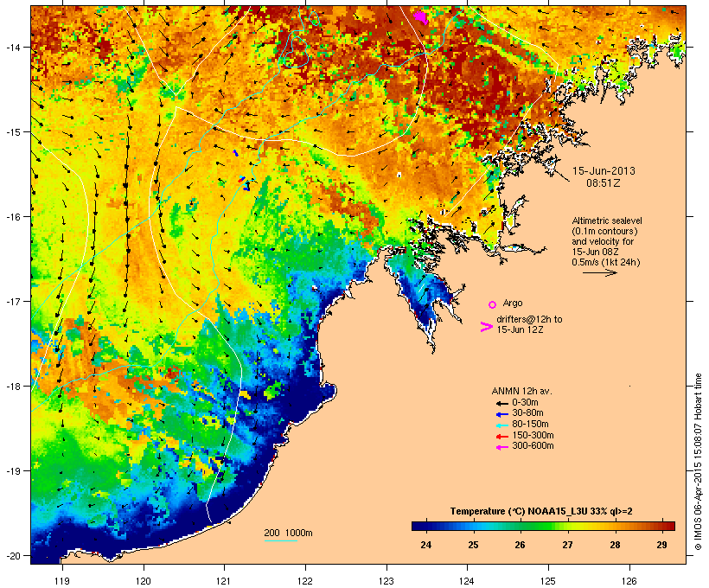Click the 'drifters@12h to' legend text
The height and width of the screenshot is (588, 709).
[529, 319]
